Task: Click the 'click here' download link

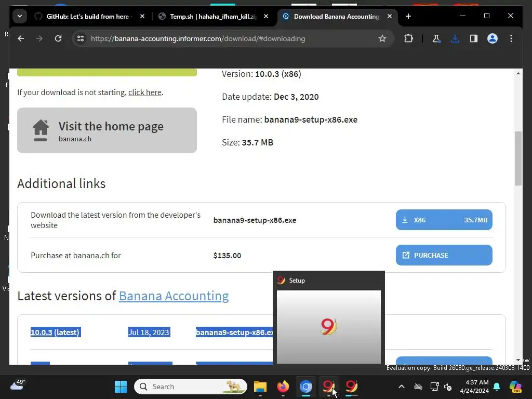Action: click(145, 92)
